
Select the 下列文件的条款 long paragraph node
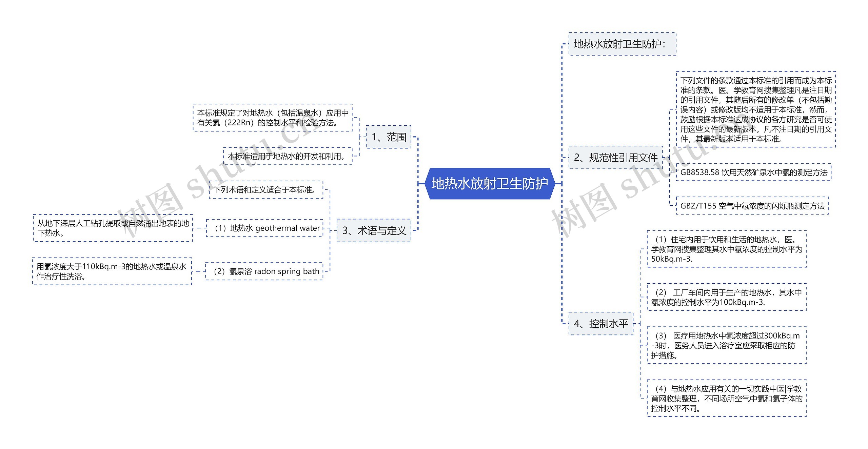click(x=756, y=109)
